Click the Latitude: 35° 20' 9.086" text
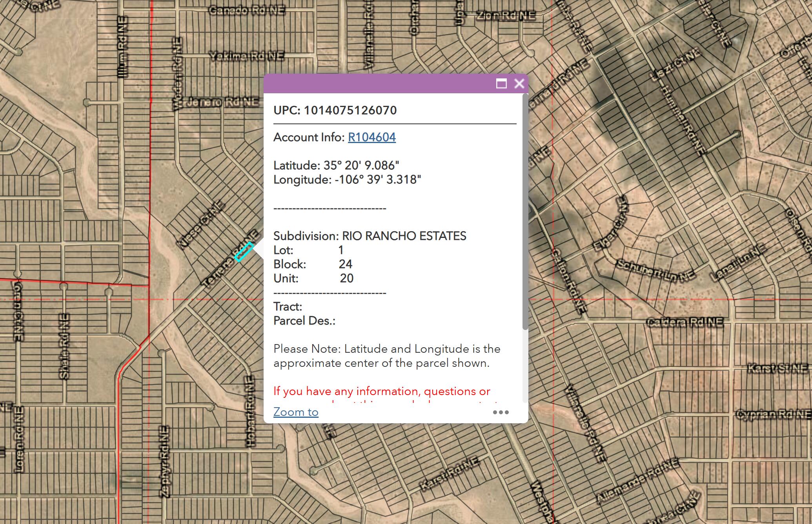This screenshot has width=812, height=524. [336, 165]
